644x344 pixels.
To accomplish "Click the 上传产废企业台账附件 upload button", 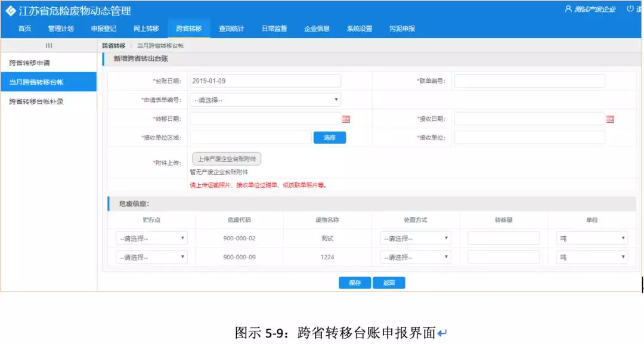I will tap(227, 159).
